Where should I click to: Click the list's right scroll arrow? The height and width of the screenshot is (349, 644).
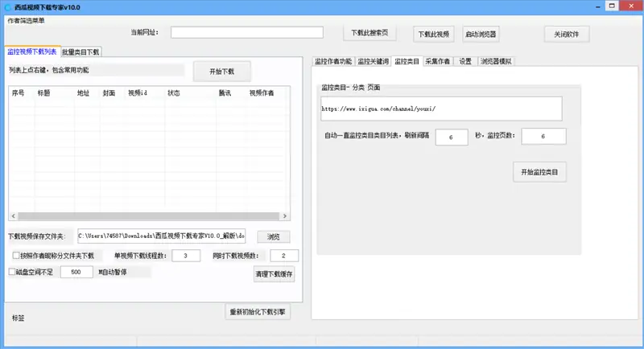(x=285, y=216)
